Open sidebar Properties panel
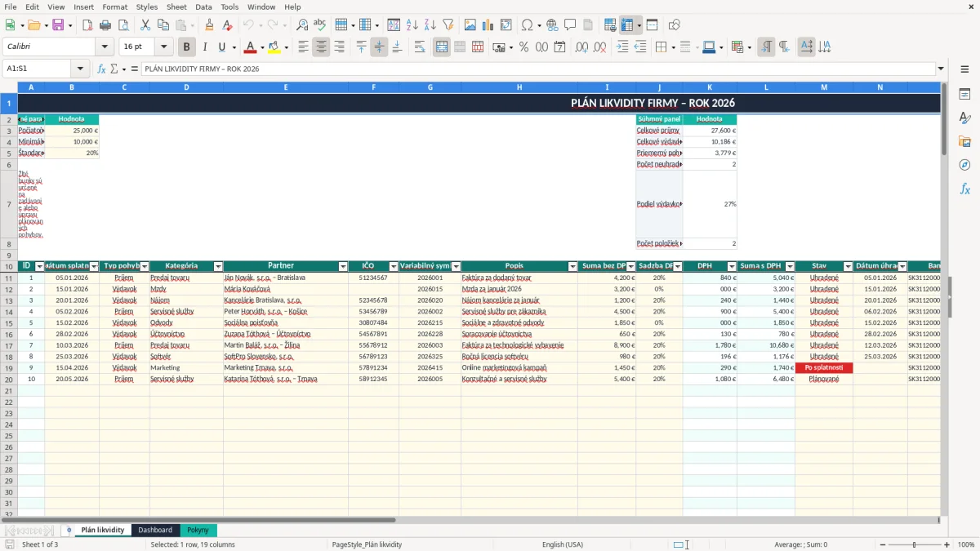 point(964,95)
